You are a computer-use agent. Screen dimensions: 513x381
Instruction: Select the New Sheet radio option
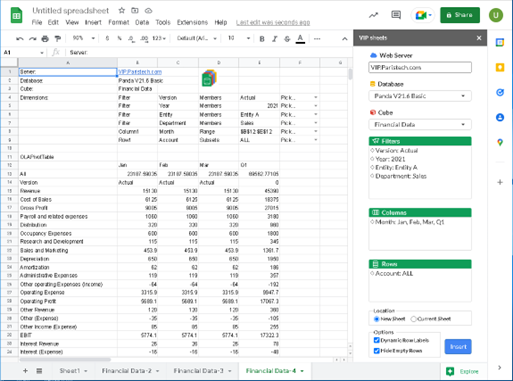coord(377,319)
